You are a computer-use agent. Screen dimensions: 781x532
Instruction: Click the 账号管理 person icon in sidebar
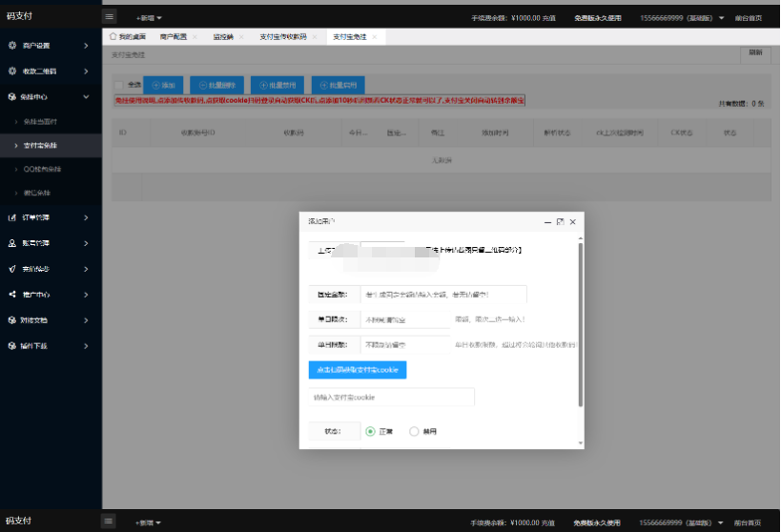(12, 243)
